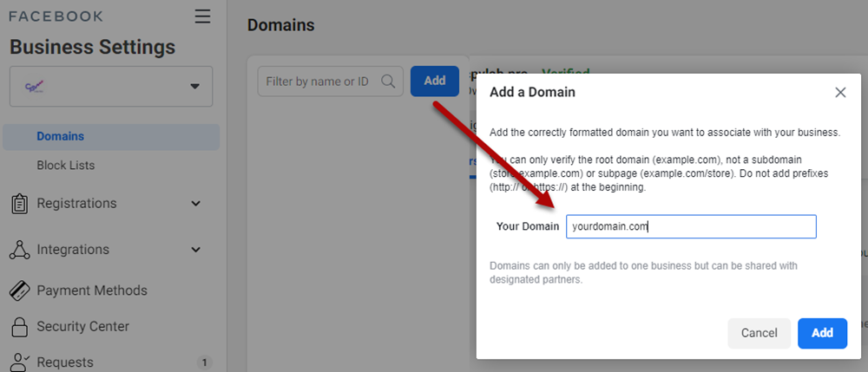
Task: Click the "Your Domain" field label
Action: [528, 226]
